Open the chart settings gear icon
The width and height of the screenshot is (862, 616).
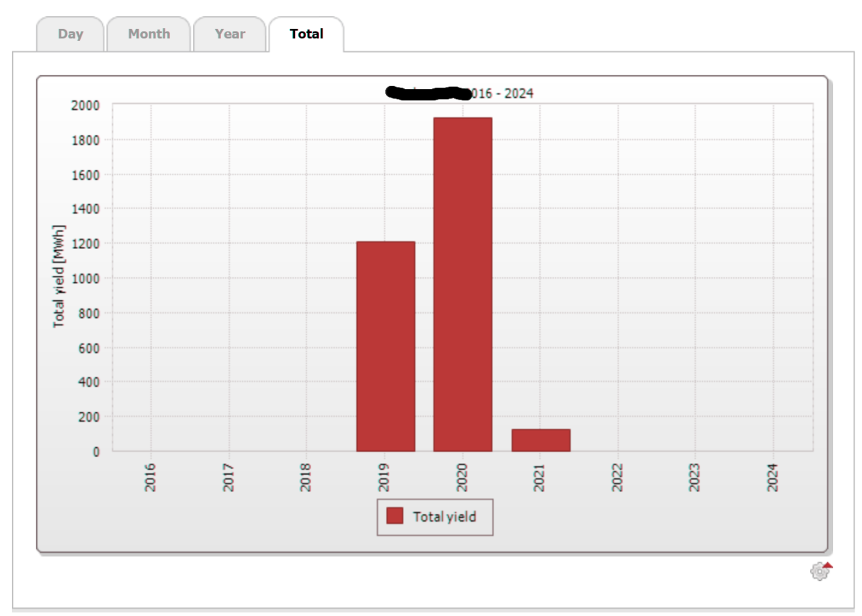click(x=821, y=572)
